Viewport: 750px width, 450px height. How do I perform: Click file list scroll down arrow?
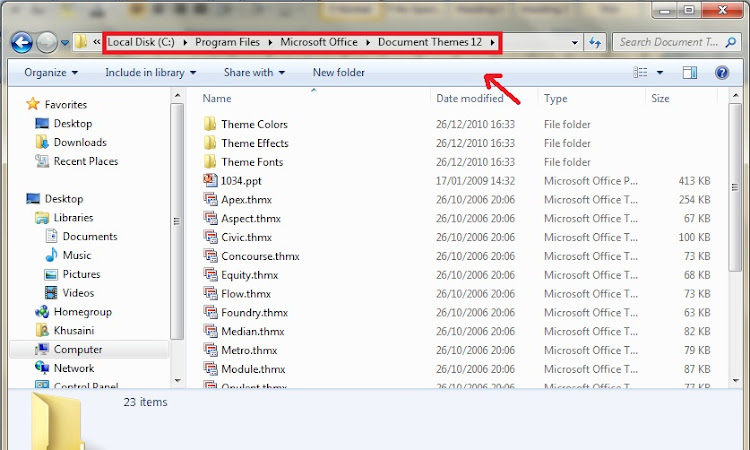pos(735,381)
